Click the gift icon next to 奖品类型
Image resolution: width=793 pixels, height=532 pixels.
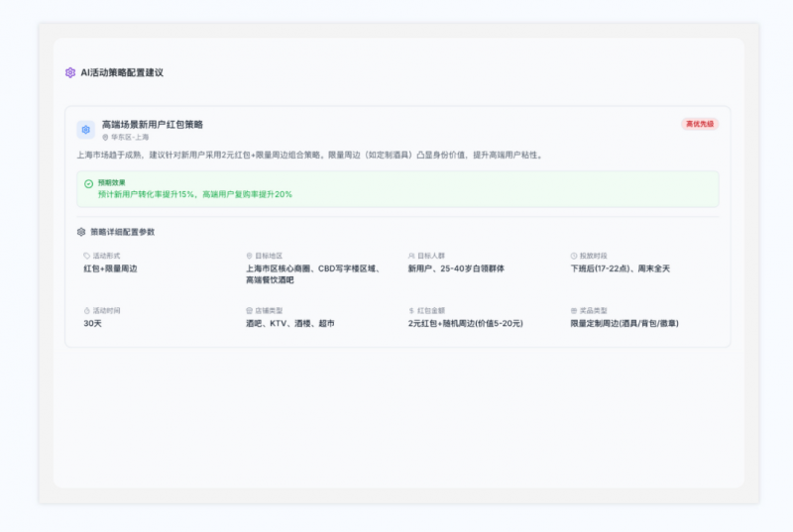coord(574,311)
